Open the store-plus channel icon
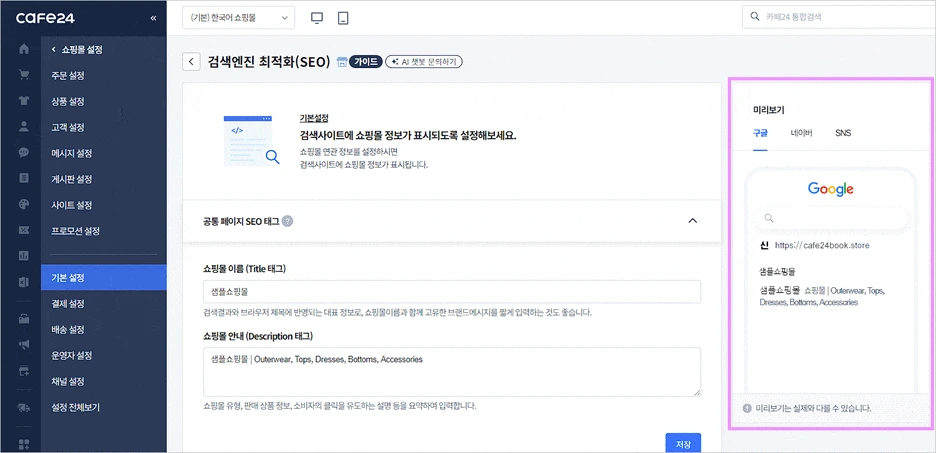This screenshot has height=453, width=936. (x=24, y=371)
